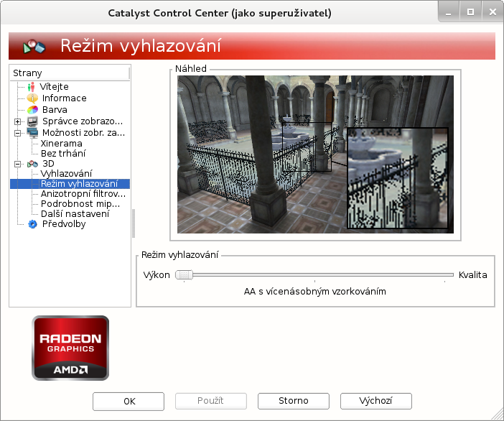Open the Předvolby page
This screenshot has width=504, height=421.
point(64,224)
